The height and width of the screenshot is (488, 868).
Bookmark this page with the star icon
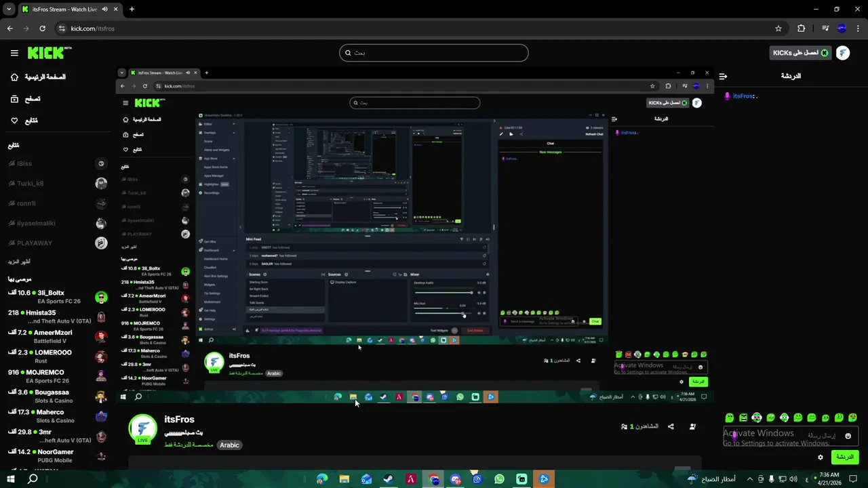[x=778, y=28]
